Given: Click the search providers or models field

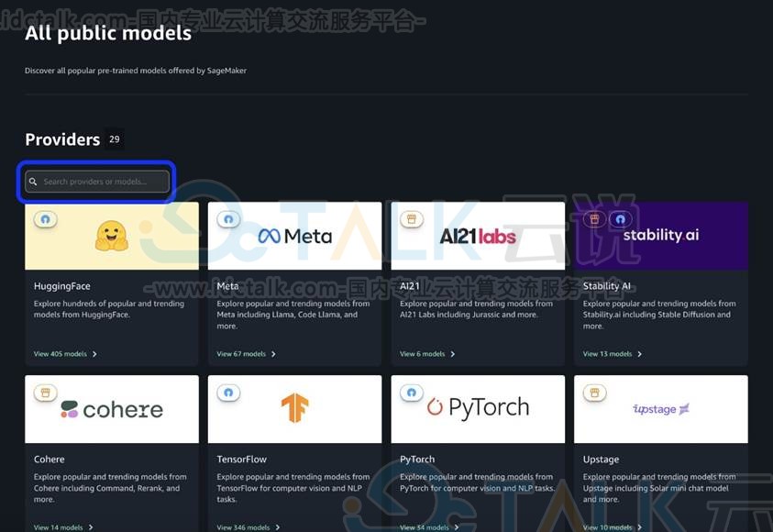Looking at the screenshot, I should pyautogui.click(x=97, y=182).
